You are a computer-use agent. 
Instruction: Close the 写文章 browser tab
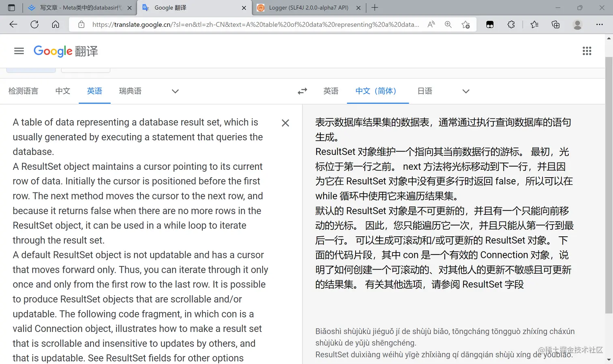129,8
